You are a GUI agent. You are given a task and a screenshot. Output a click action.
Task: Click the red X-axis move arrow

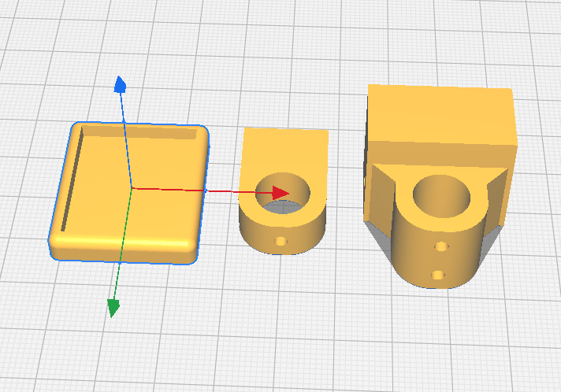pyautogui.click(x=280, y=193)
